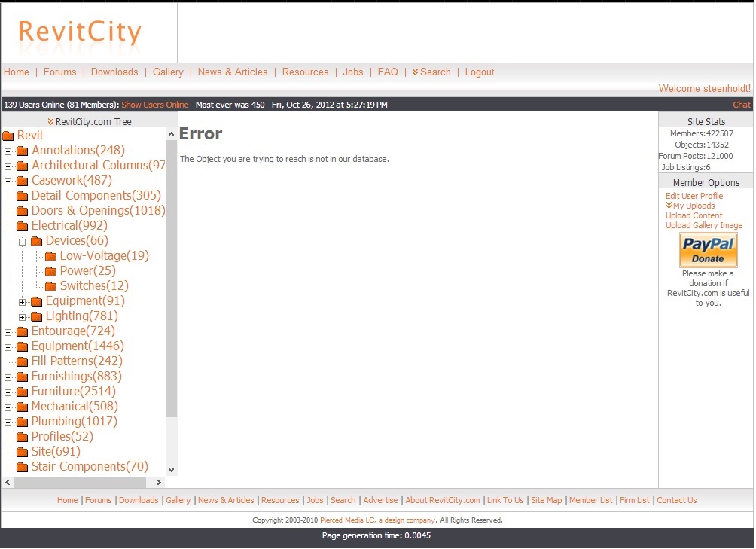The image size is (756, 549).
Task: Select the Profiles(52) tree item
Action: [62, 437]
